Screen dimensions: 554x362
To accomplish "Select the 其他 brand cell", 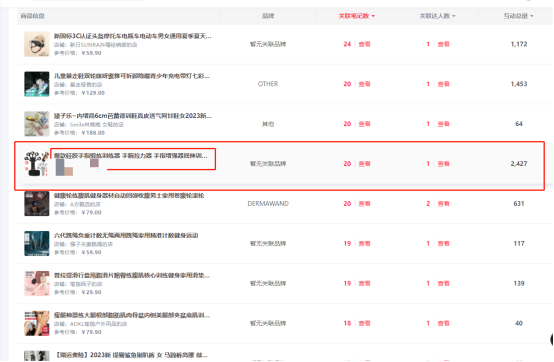I will pyautogui.click(x=268, y=124).
